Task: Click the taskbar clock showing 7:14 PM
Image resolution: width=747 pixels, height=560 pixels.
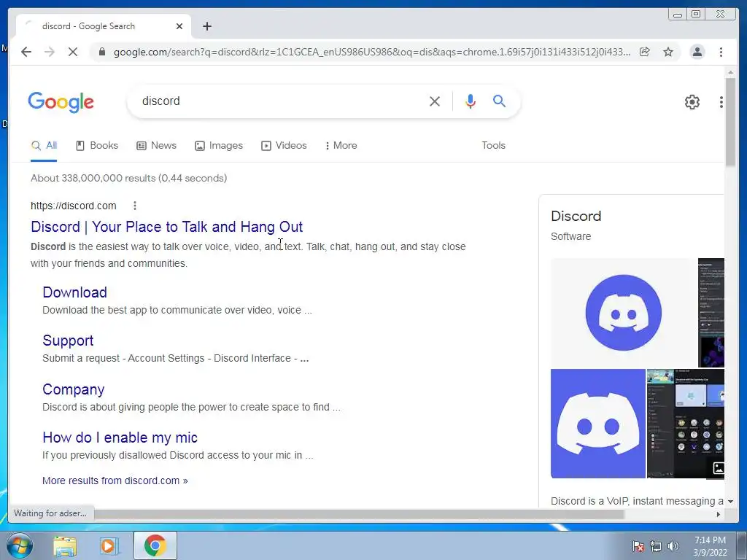Action: 710,546
